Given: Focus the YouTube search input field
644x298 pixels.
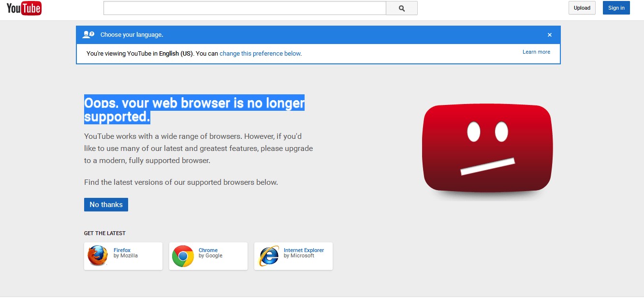Looking at the screenshot, I should 245,8.
